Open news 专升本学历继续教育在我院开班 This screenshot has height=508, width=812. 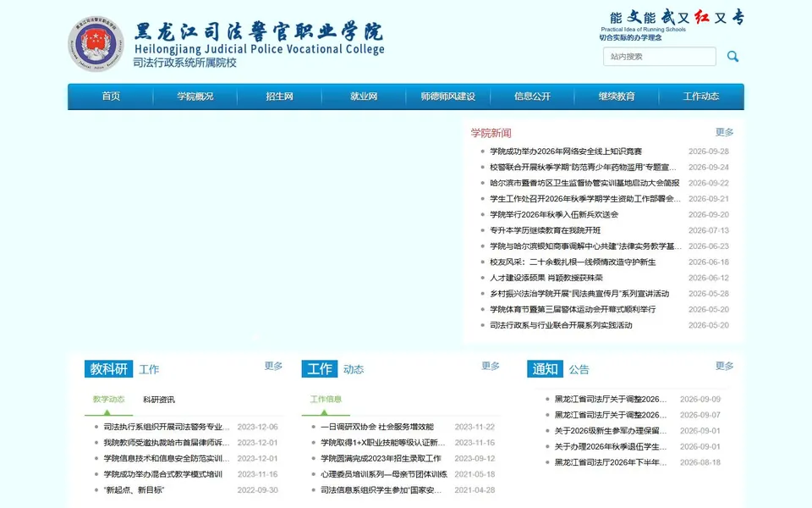546,230
